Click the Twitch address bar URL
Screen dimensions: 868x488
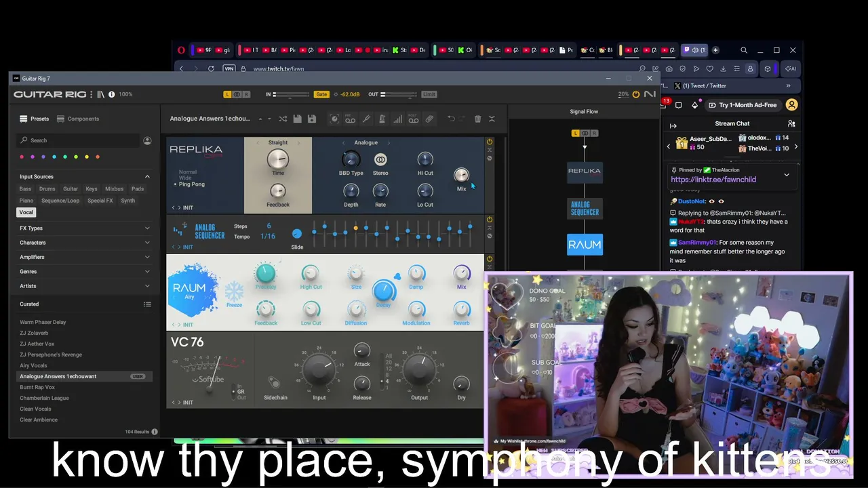click(279, 68)
